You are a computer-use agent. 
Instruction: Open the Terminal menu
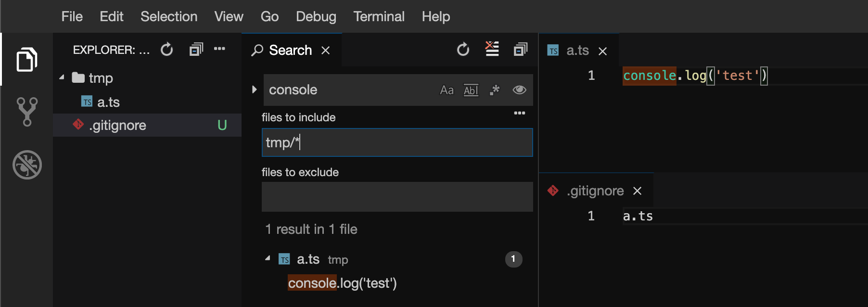[x=379, y=16]
